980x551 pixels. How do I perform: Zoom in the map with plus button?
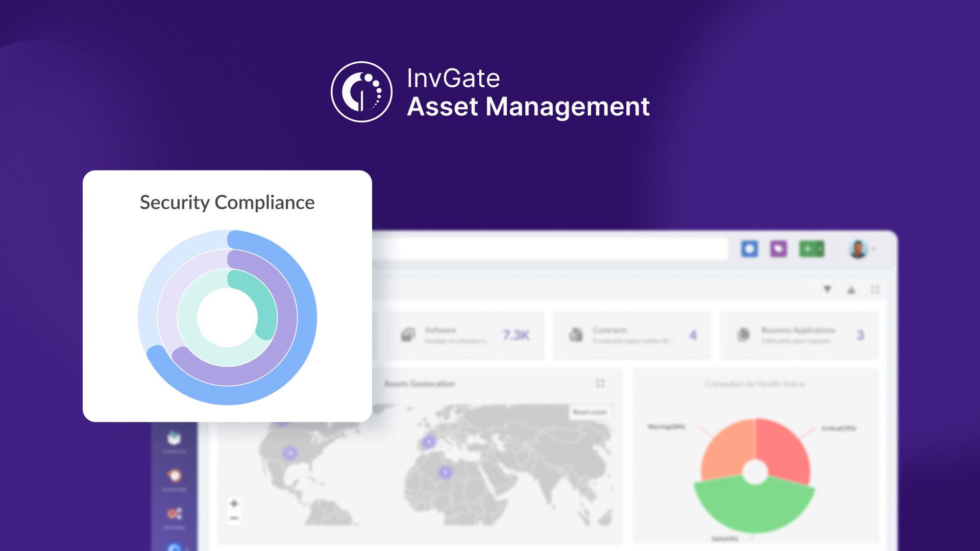[234, 504]
